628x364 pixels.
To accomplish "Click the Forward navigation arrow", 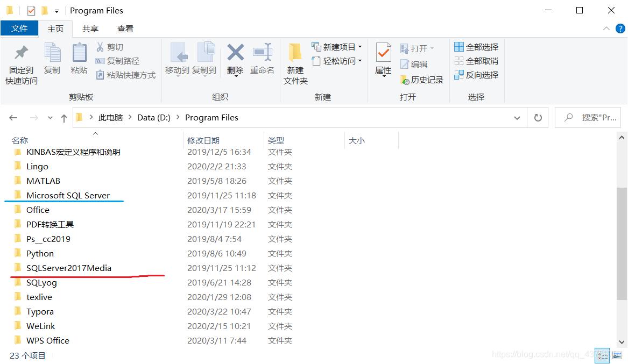I will [34, 118].
